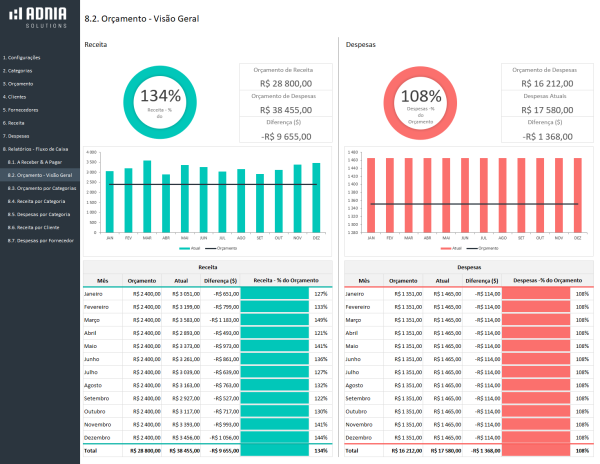
Task: Click Diferença value in Despesas summary card
Action: (542, 136)
